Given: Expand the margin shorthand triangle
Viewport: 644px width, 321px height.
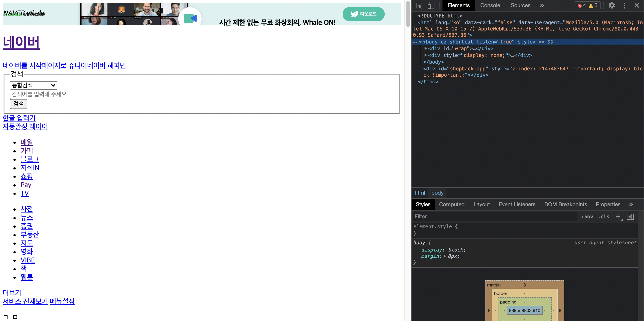Looking at the screenshot, I should (445, 256).
